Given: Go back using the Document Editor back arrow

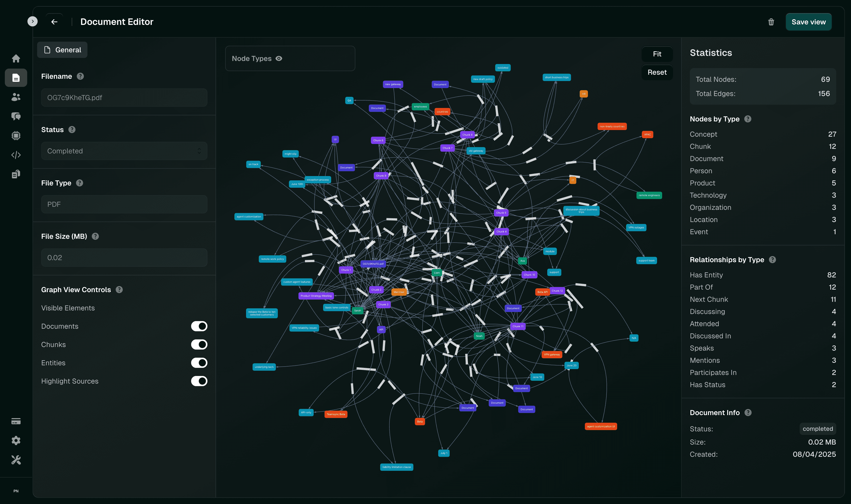Looking at the screenshot, I should point(54,21).
